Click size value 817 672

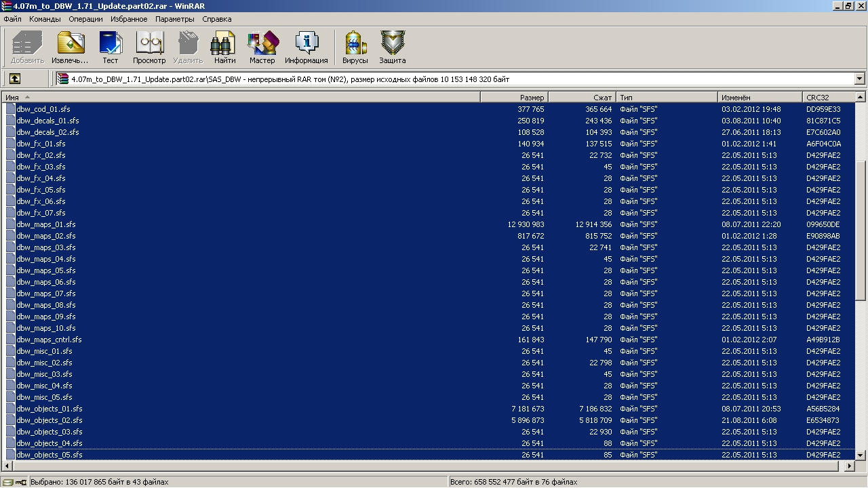[x=531, y=236]
